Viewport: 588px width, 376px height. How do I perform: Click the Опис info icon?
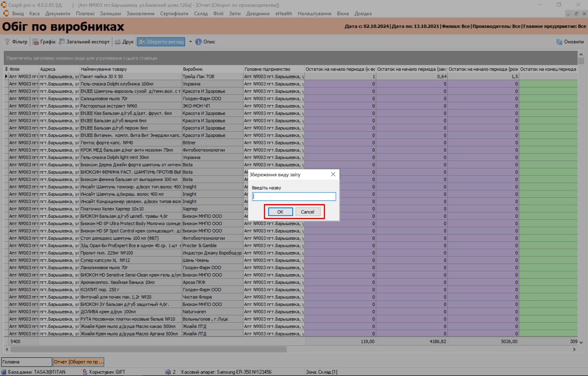click(199, 42)
